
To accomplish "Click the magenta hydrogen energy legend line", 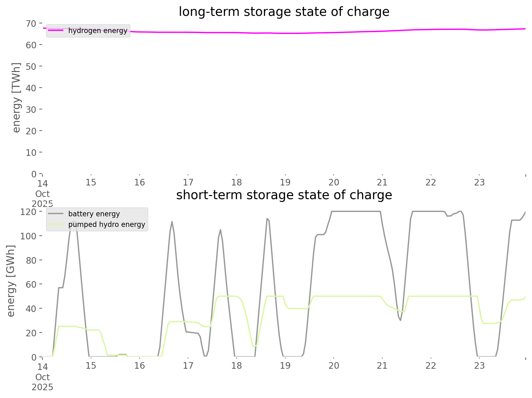I will pos(56,31).
